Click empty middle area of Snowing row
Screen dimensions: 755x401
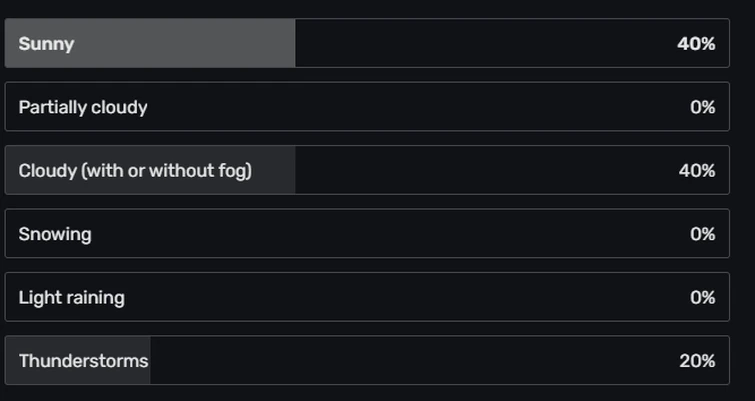[400, 234]
